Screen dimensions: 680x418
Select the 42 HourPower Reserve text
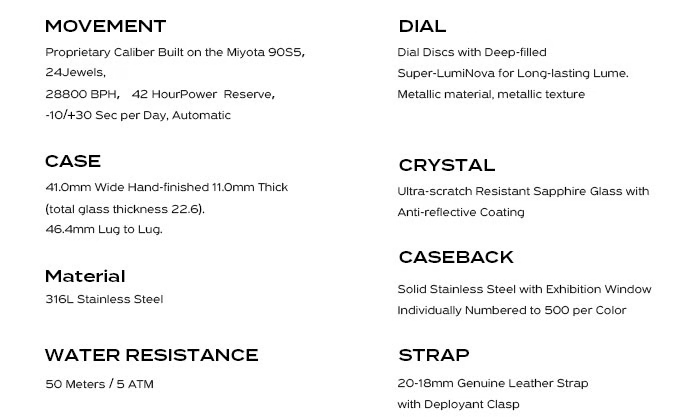[203, 94]
